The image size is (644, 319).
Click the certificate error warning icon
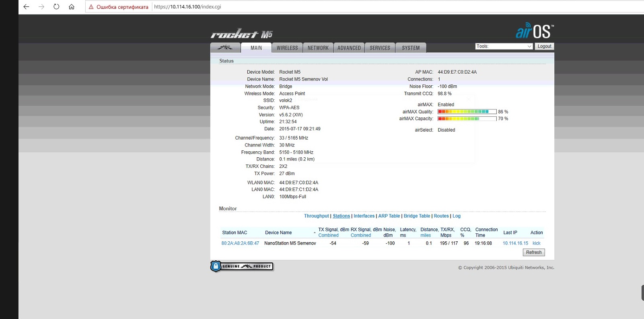[x=91, y=7]
